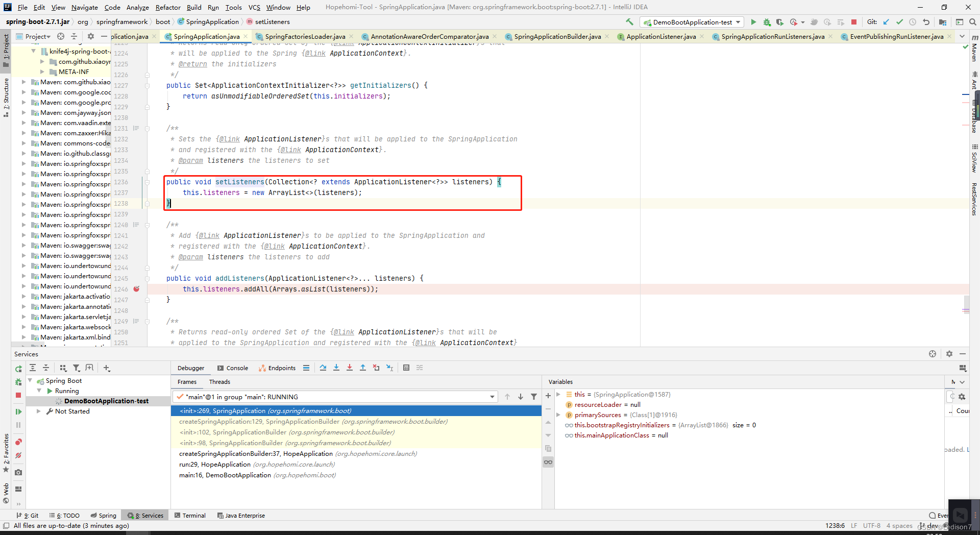Open TODO tool window button
The image size is (980, 535).
[64, 516]
